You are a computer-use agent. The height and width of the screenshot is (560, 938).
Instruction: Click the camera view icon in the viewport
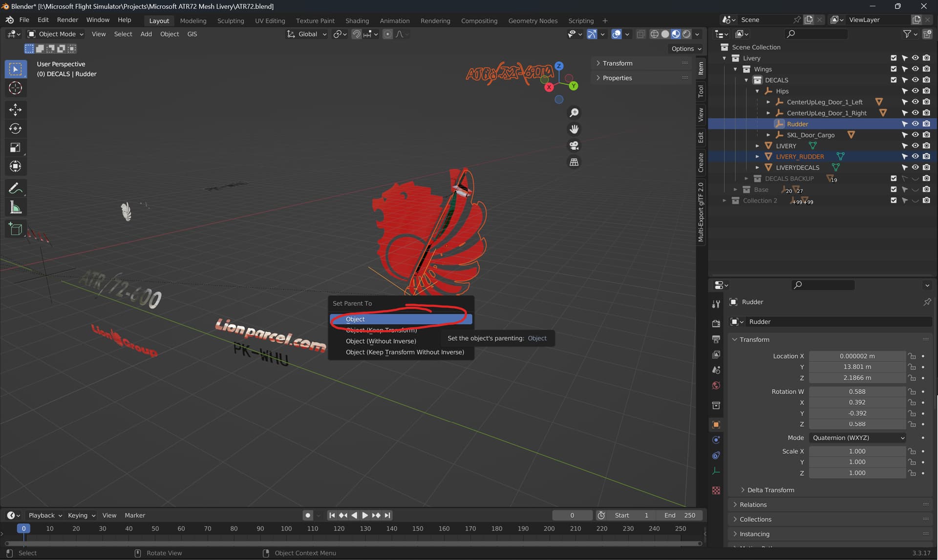coord(574,145)
